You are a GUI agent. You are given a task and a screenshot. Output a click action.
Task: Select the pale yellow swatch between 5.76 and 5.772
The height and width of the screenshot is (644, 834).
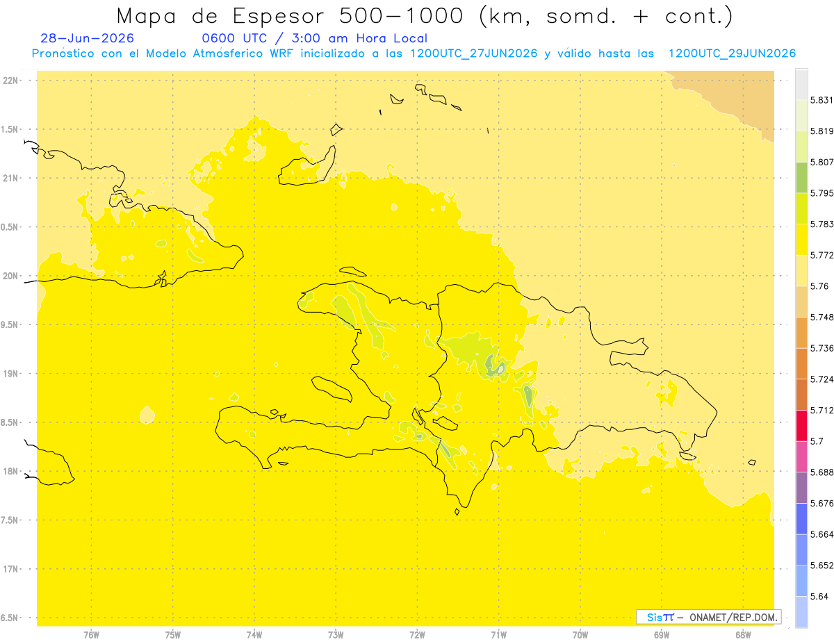coord(801,270)
